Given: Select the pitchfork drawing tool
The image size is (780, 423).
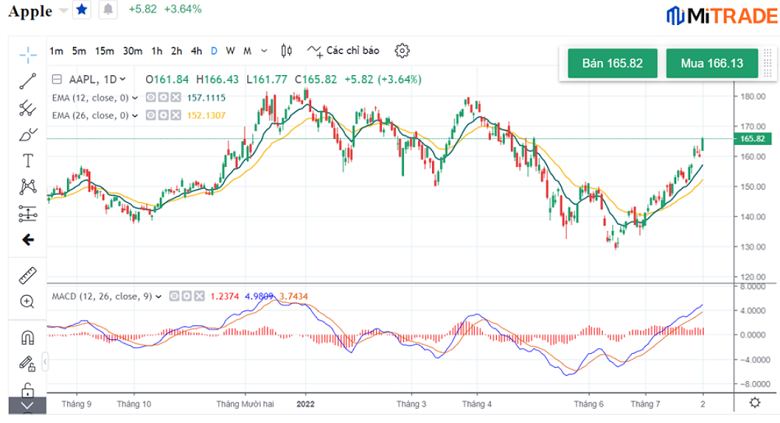Looking at the screenshot, I should pyautogui.click(x=28, y=108).
